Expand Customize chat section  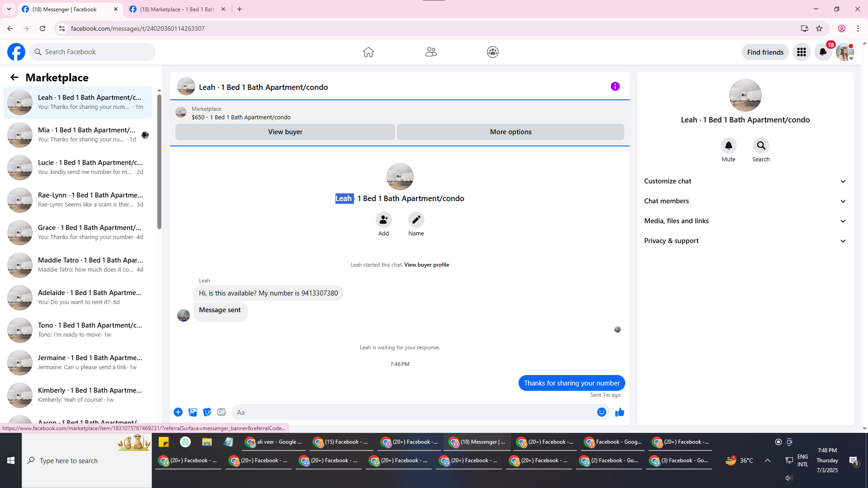click(745, 181)
